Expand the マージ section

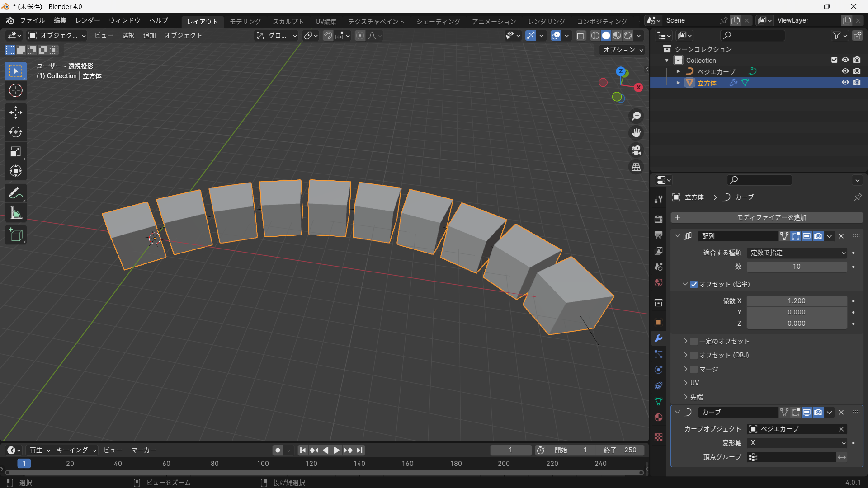(x=686, y=369)
